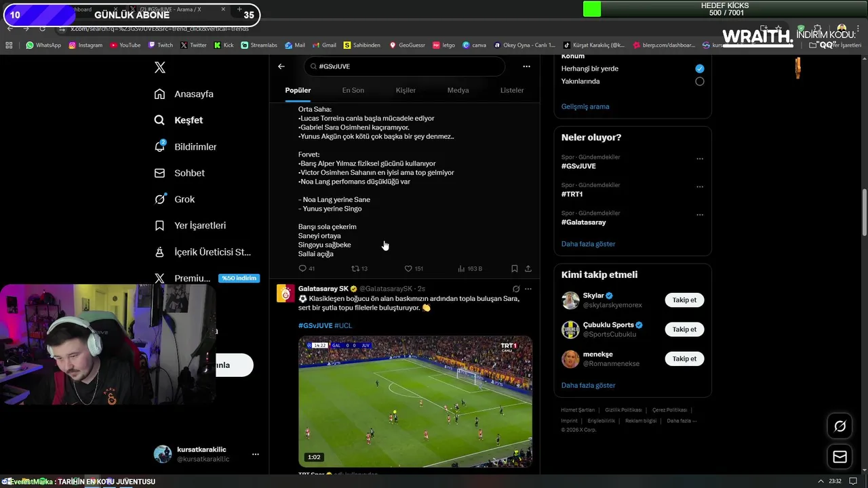Open more menu on Galatasaray tweet

[x=528, y=289]
